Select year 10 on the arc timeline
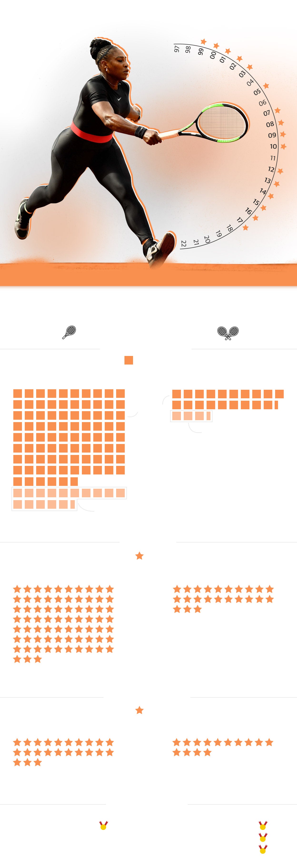 273,146
